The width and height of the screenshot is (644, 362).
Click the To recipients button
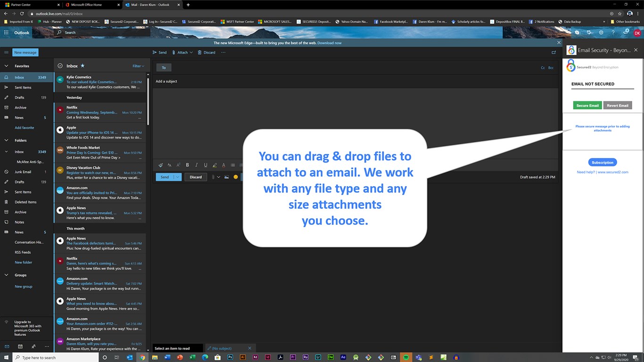(164, 68)
